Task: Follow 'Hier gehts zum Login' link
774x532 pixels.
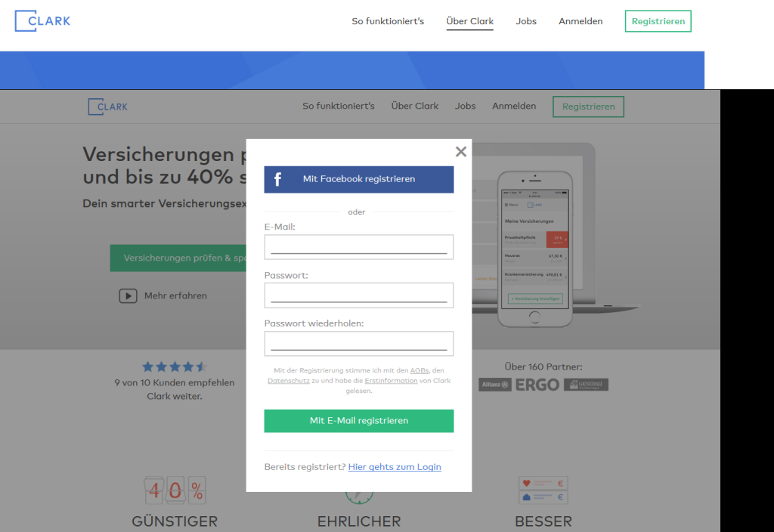Action: pyautogui.click(x=395, y=467)
